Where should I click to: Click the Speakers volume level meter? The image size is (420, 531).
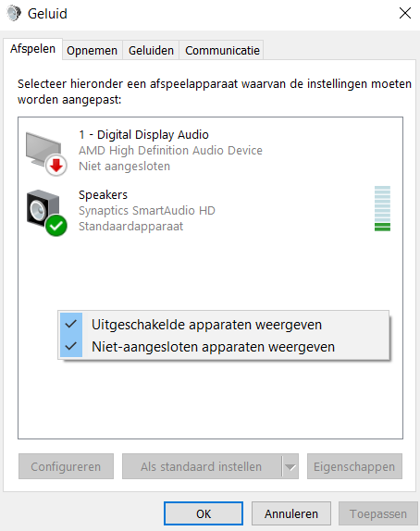[382, 208]
